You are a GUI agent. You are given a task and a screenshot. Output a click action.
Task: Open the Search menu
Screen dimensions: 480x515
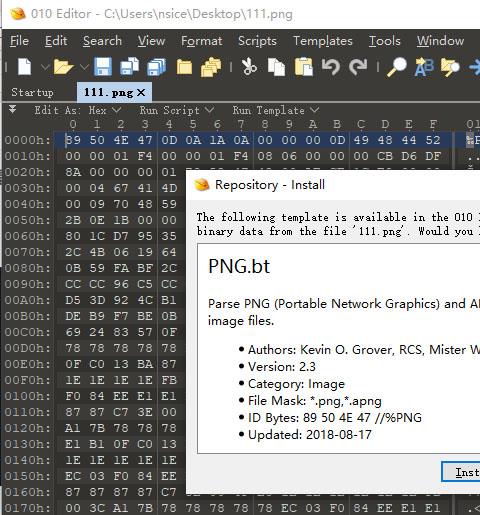[x=103, y=41]
